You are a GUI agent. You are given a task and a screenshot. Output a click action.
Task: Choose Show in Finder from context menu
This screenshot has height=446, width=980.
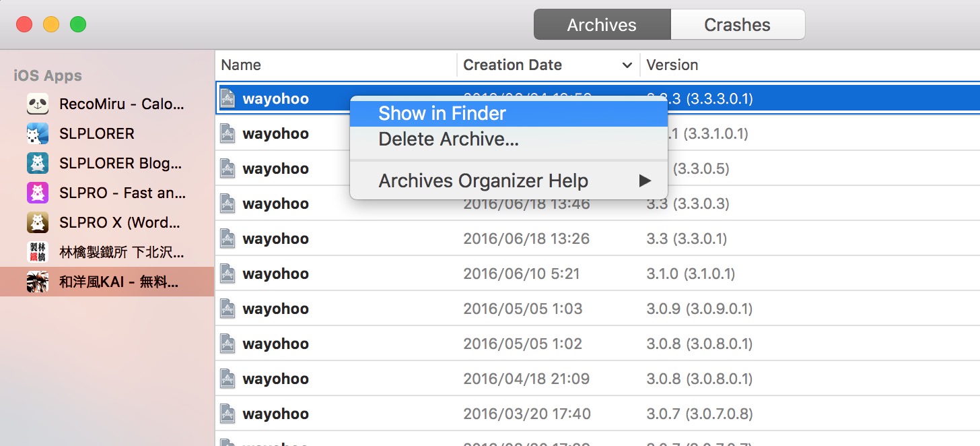(x=508, y=113)
